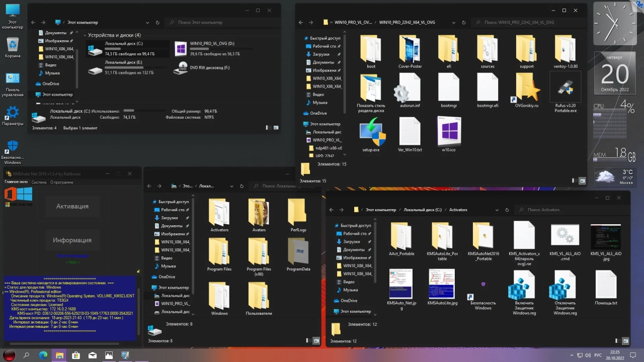Open Mail app from taskbar
The height and width of the screenshot is (362, 644).
[x=93, y=355]
